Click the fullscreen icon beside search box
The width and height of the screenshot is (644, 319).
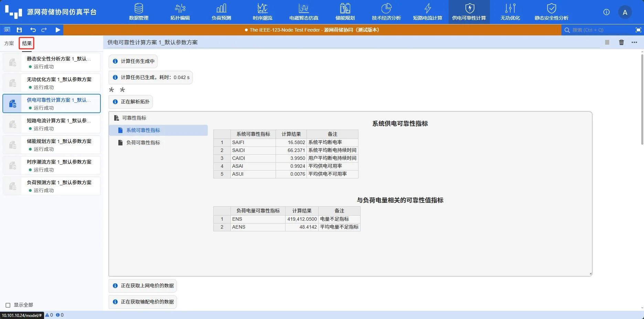pyautogui.click(x=638, y=30)
